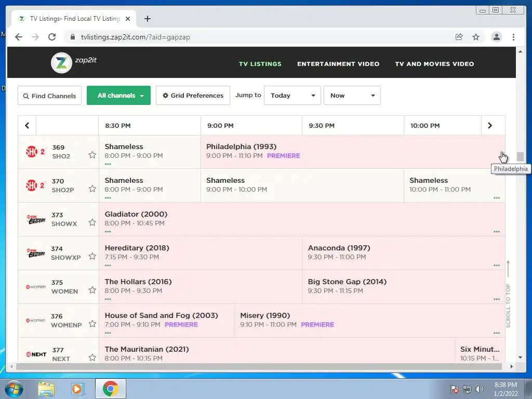Open a new browser tab
Image resolution: width=532 pixels, height=399 pixels.
coord(147,19)
